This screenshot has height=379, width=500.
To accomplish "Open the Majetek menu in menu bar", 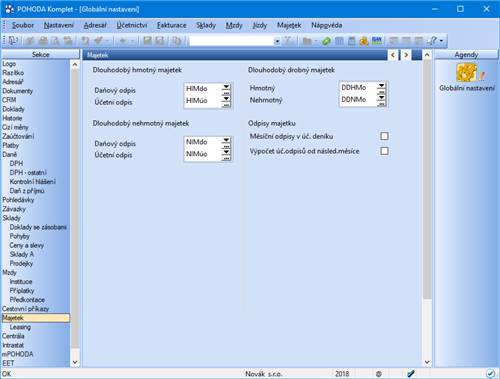I will coord(289,25).
